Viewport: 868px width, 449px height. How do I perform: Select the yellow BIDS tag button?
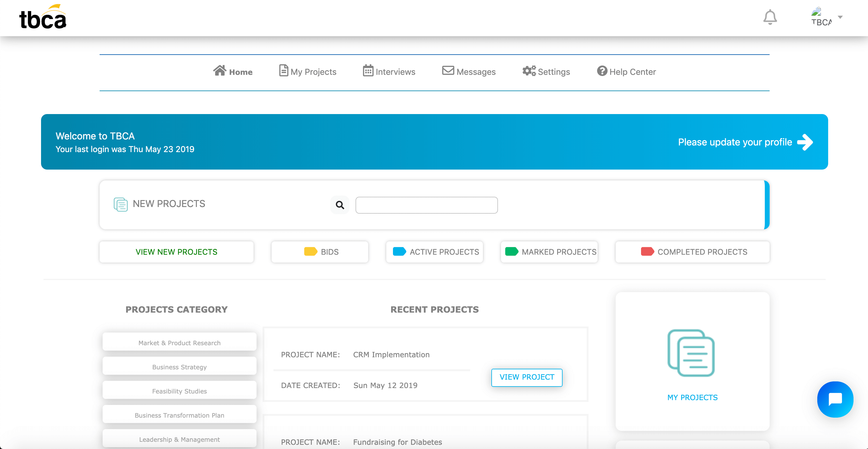pyautogui.click(x=319, y=252)
